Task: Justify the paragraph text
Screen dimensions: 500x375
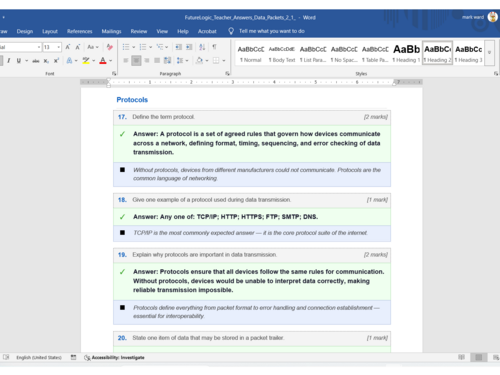Action: (157, 61)
